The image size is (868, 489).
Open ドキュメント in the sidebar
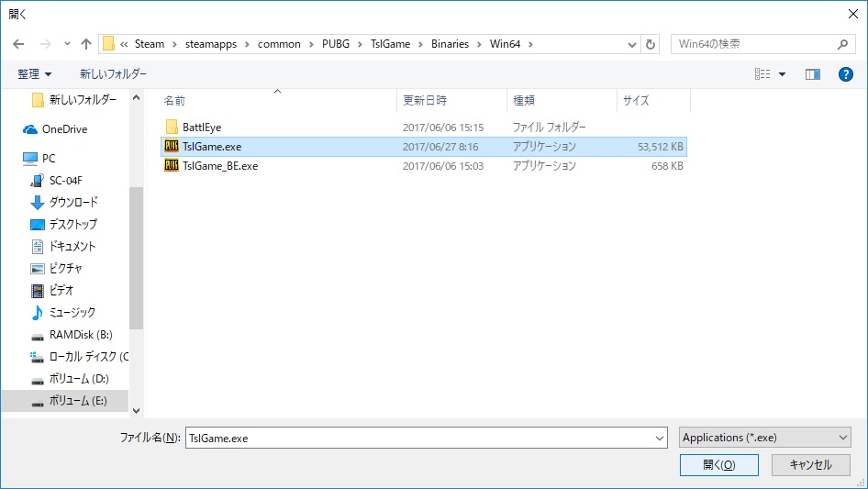pyautogui.click(x=72, y=247)
